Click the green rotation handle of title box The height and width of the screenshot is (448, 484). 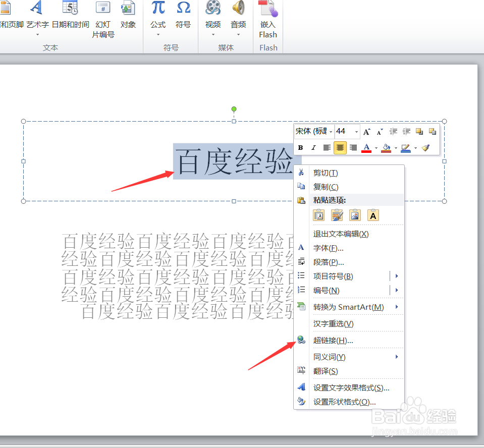(x=234, y=109)
